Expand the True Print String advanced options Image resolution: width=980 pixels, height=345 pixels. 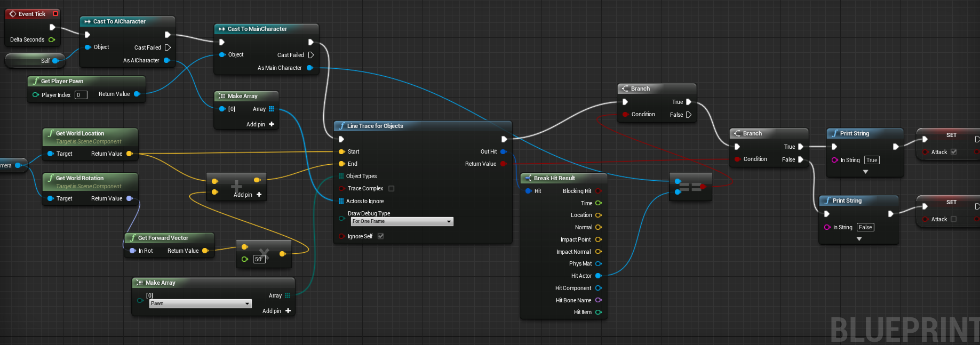coord(865,172)
